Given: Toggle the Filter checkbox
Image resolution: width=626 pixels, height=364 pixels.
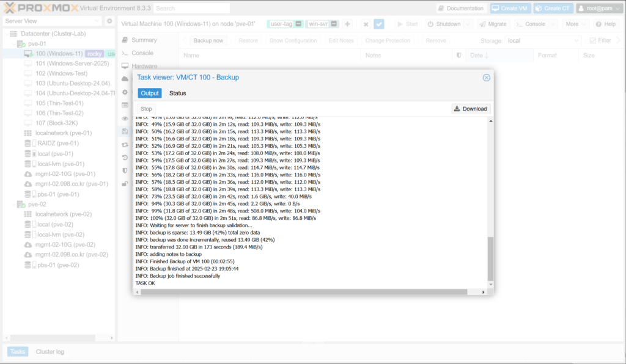Looking at the screenshot, I should [x=592, y=40].
